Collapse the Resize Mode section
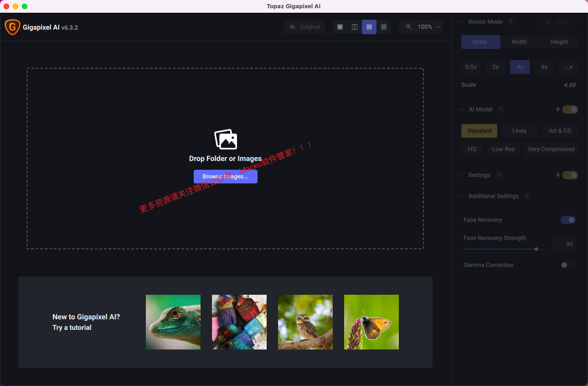Screen dimensions: 588x386 click(461, 22)
